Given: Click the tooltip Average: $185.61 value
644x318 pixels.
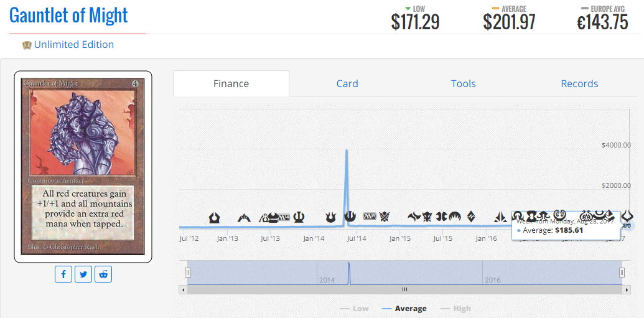Looking at the screenshot, I should (x=569, y=230).
